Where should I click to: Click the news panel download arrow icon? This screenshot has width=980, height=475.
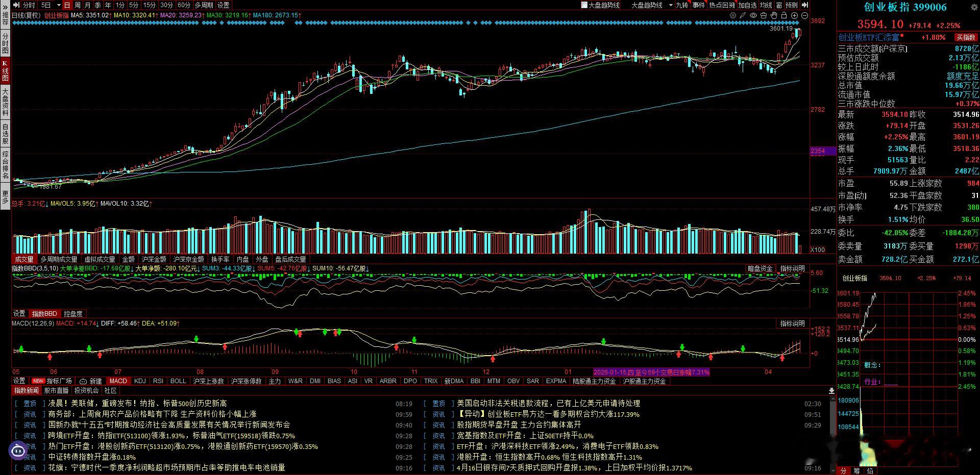pos(831,391)
